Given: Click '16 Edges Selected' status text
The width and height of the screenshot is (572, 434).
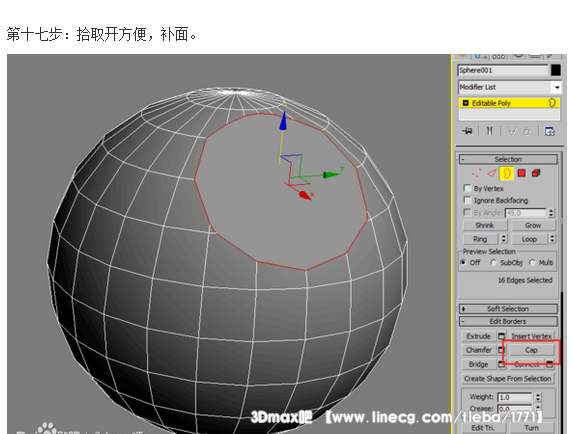Looking at the screenshot, I should tap(525, 280).
